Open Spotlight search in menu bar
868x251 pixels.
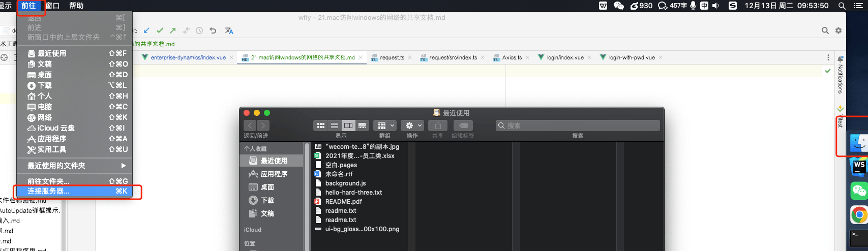pos(842,6)
